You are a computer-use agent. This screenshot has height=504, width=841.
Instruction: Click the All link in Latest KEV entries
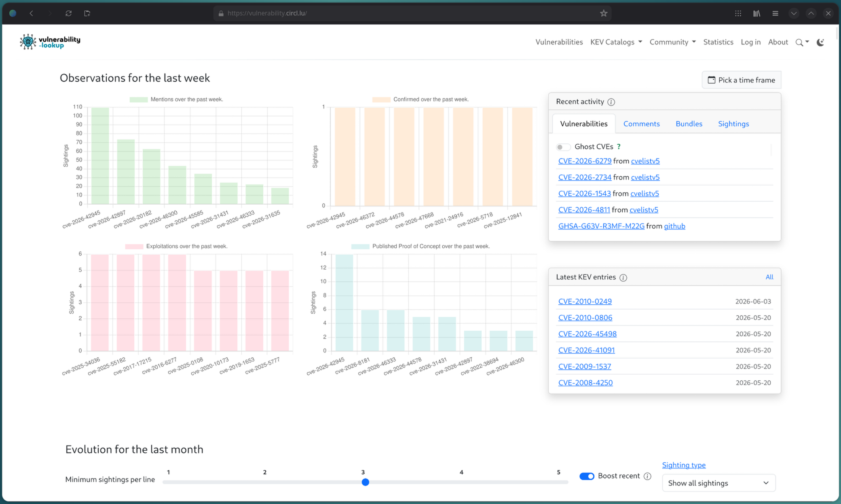tap(769, 277)
